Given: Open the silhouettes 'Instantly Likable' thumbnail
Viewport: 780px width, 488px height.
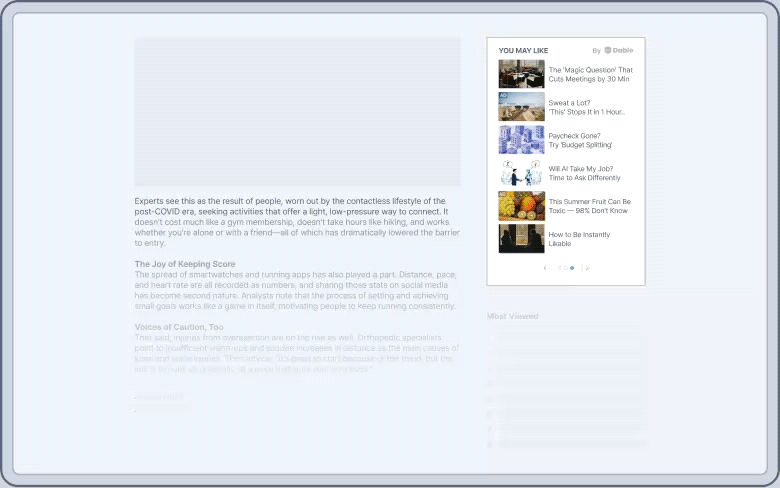Looking at the screenshot, I should [521, 239].
